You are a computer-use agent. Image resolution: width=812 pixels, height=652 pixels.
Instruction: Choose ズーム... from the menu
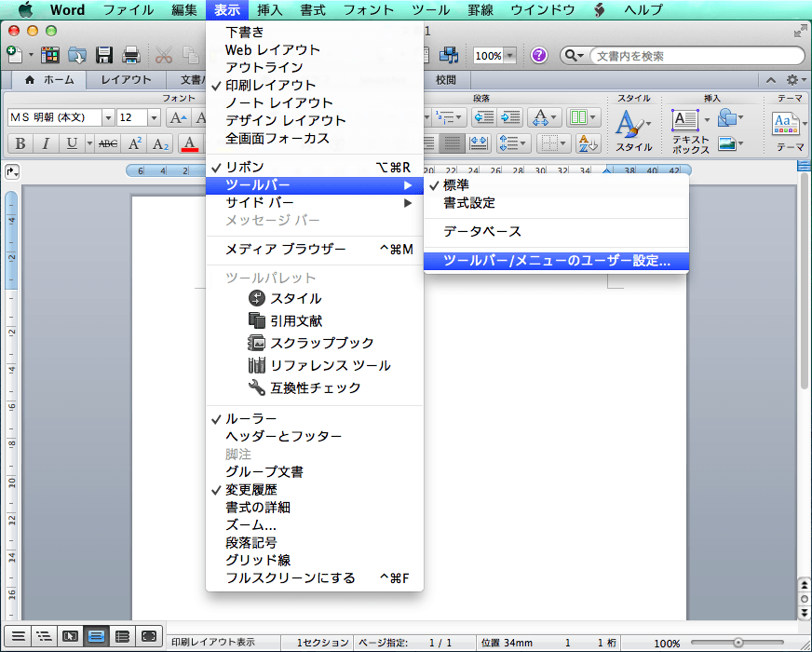pos(315,525)
